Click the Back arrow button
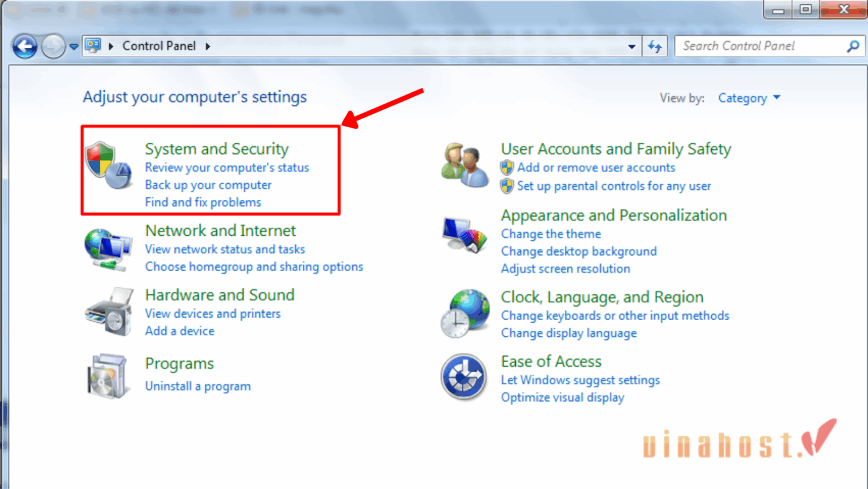Screen dimensions: 868x489 [x=25, y=47]
